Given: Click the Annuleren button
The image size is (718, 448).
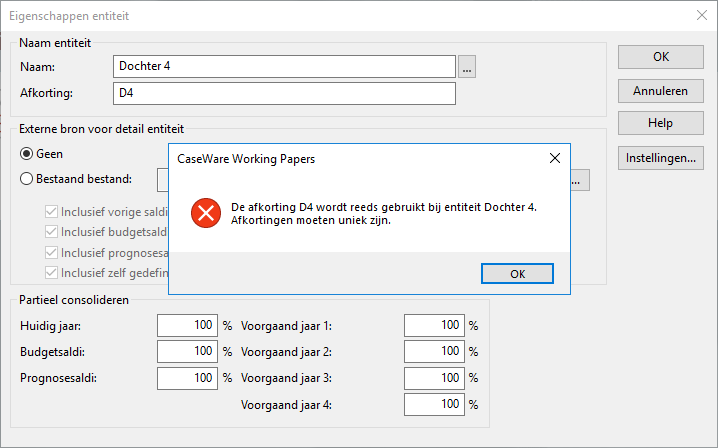Looking at the screenshot, I should (660, 91).
